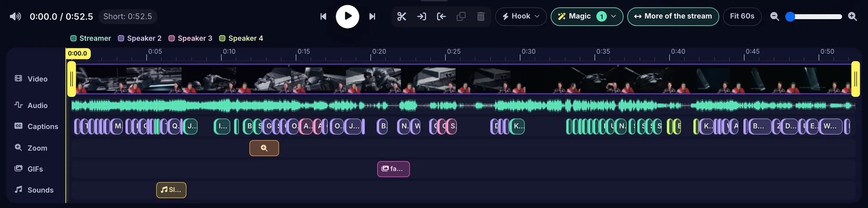Select the pink 'fa...' GIF clip
The width and height of the screenshot is (868, 208).
393,169
